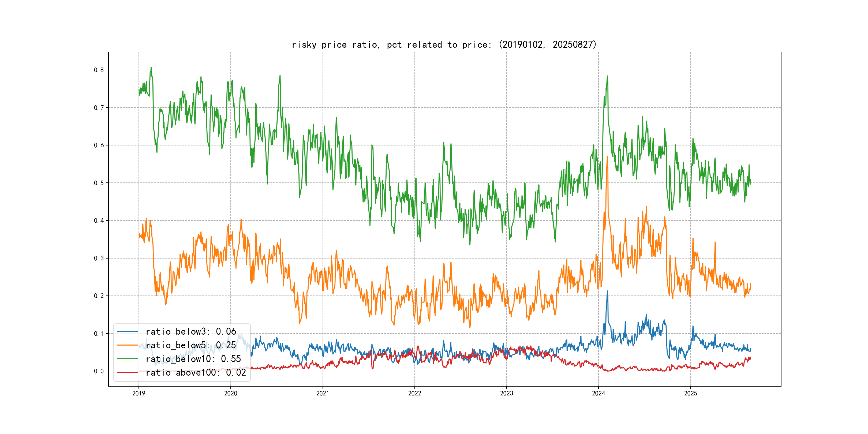
Task: Click the 0.0 y-axis tick label
Action: click(x=99, y=371)
